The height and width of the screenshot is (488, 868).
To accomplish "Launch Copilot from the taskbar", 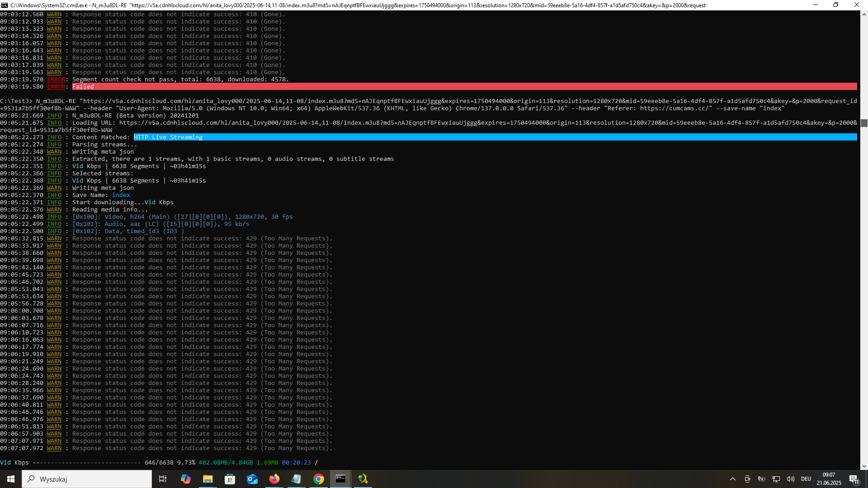I will point(185,479).
